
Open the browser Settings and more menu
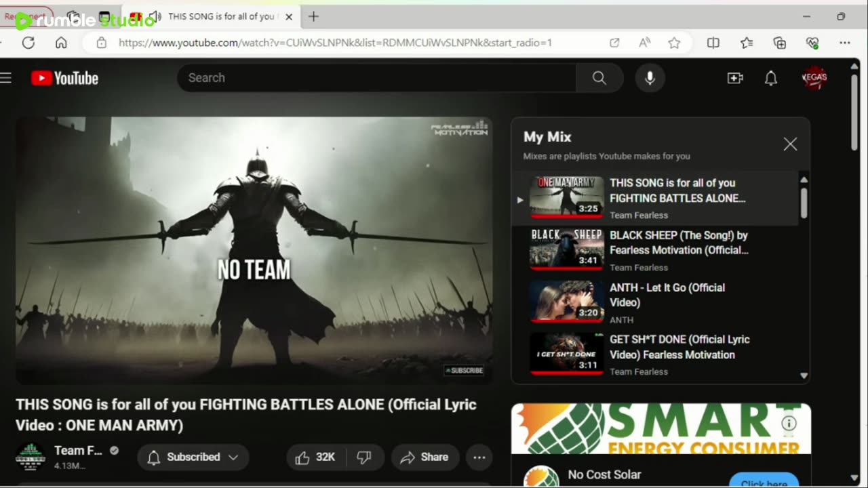[845, 43]
